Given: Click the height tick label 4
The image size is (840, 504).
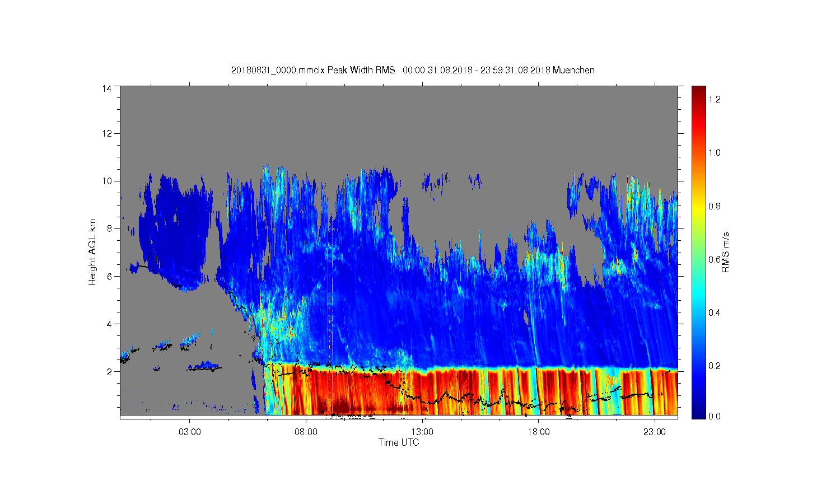Looking at the screenshot, I should tap(109, 324).
